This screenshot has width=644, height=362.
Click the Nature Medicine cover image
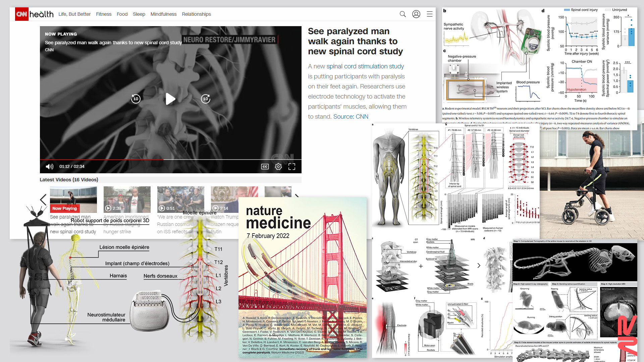(x=303, y=278)
